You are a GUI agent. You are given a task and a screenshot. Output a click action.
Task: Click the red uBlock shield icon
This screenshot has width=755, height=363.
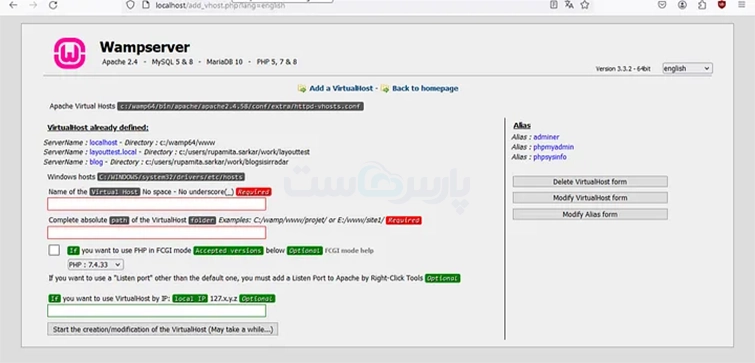(722, 5)
